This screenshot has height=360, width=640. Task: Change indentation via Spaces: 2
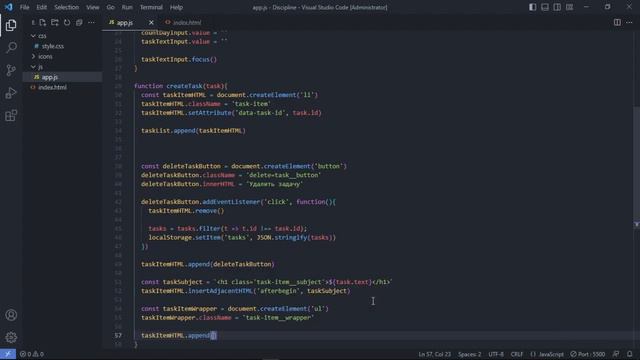point(469,354)
